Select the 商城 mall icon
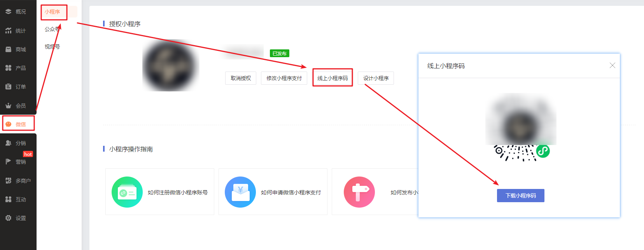The height and width of the screenshot is (250, 644). coord(8,49)
